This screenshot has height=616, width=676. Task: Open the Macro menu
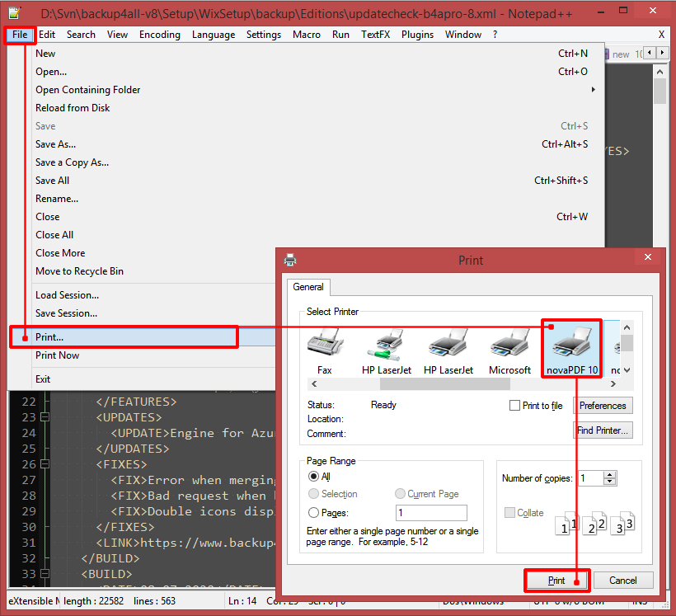point(307,35)
